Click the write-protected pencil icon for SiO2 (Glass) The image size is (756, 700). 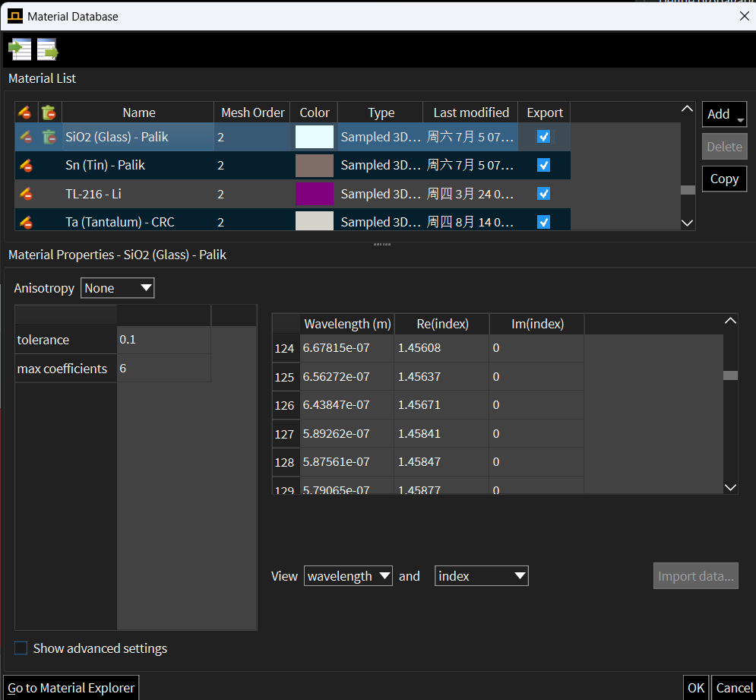(x=26, y=137)
